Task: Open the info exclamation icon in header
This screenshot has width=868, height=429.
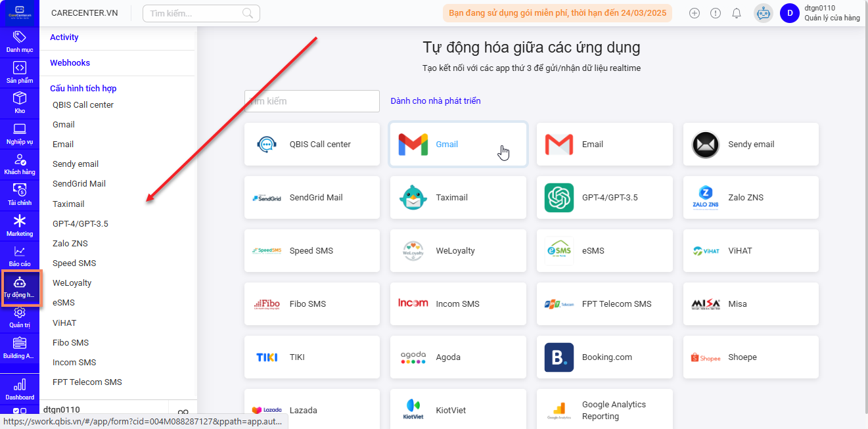Action: point(716,13)
